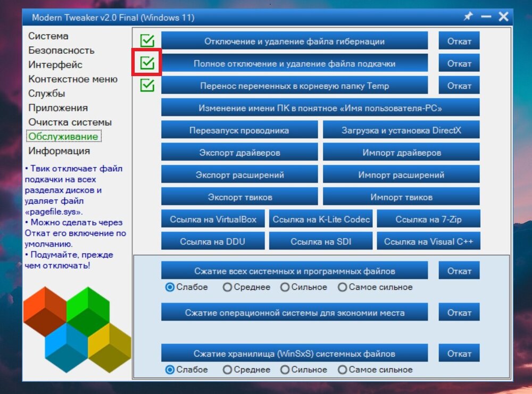Screen dimensions: 532x394
Task: Select Среднее for WinSxS compression
Action: pyautogui.click(x=246, y=370)
